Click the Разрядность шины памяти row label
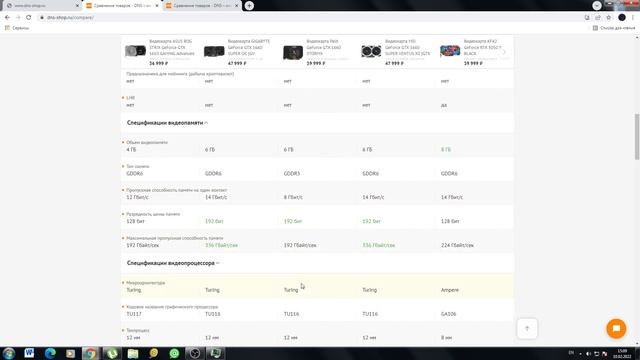This screenshot has width=640, height=360. (153, 214)
